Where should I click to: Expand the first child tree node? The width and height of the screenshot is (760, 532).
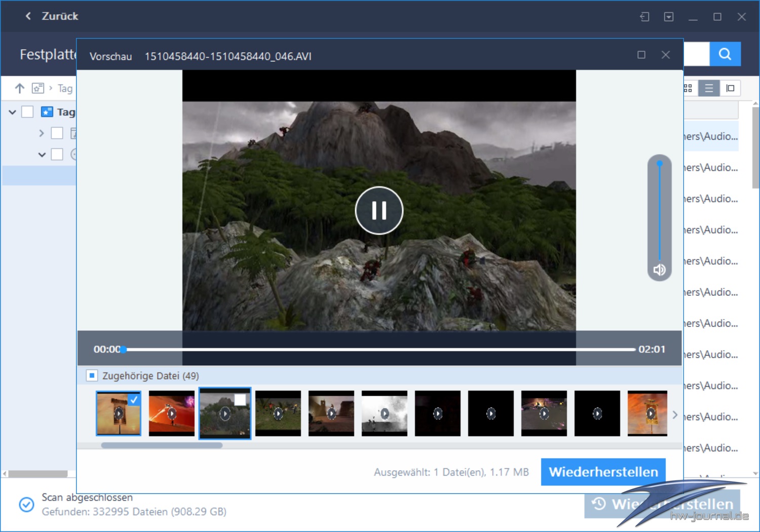coord(42,133)
